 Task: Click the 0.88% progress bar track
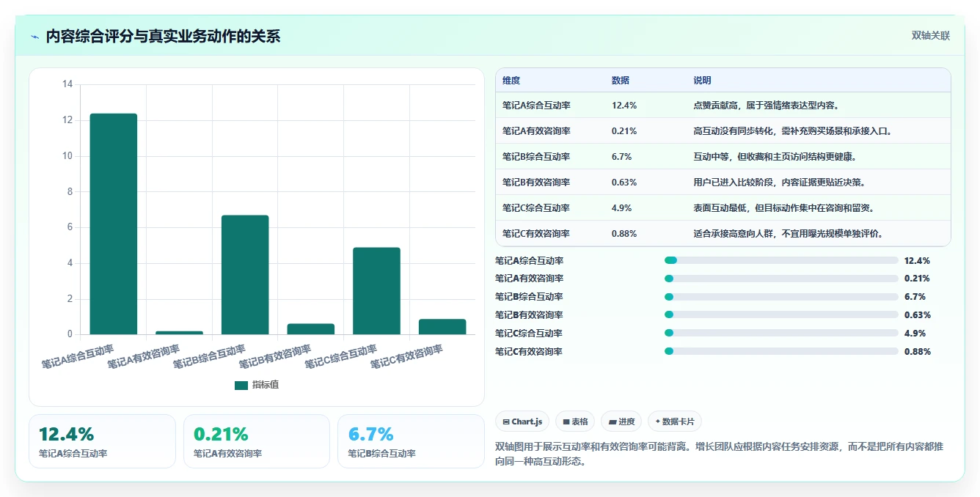pyautogui.click(x=781, y=351)
